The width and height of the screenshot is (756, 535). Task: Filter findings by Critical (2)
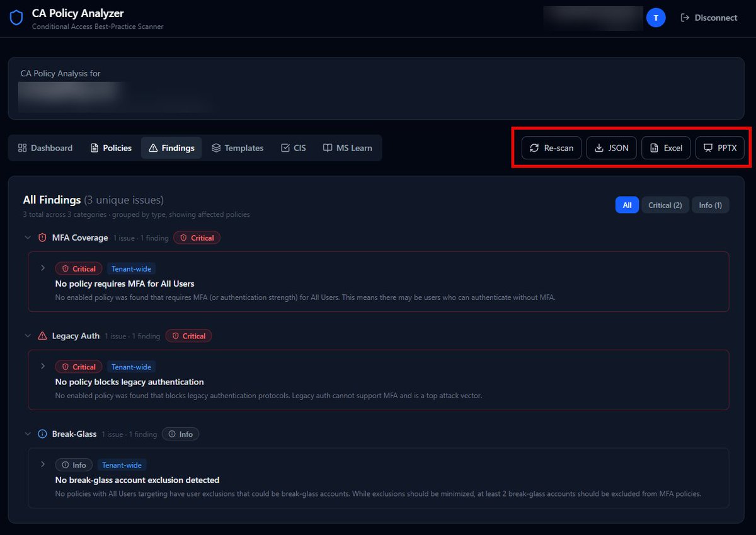point(665,205)
